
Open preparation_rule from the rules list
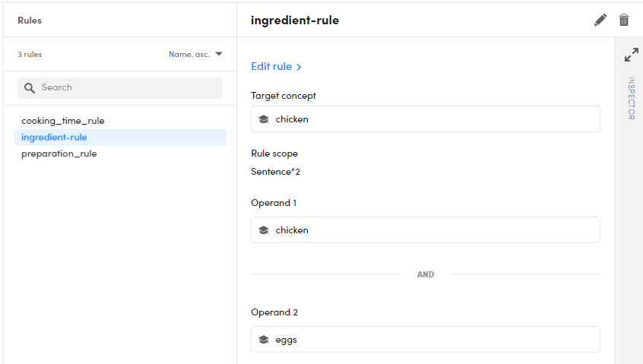(x=59, y=154)
